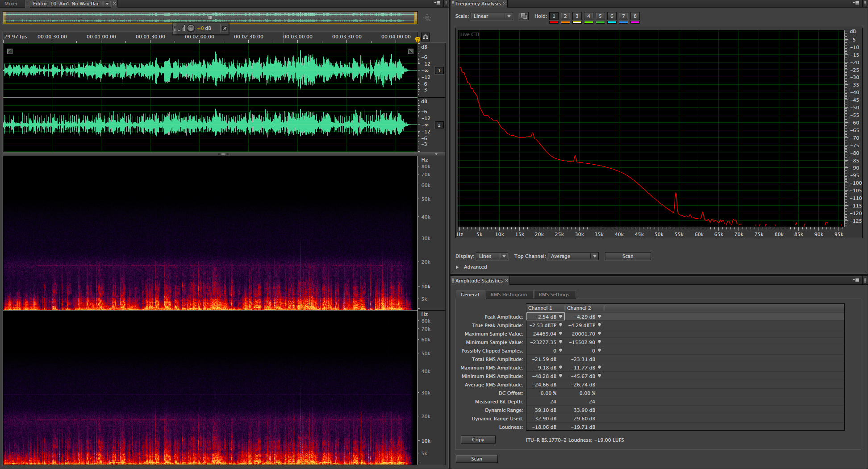
Task: Enable Hold 2 in Frequency Analysis
Action: (x=565, y=16)
